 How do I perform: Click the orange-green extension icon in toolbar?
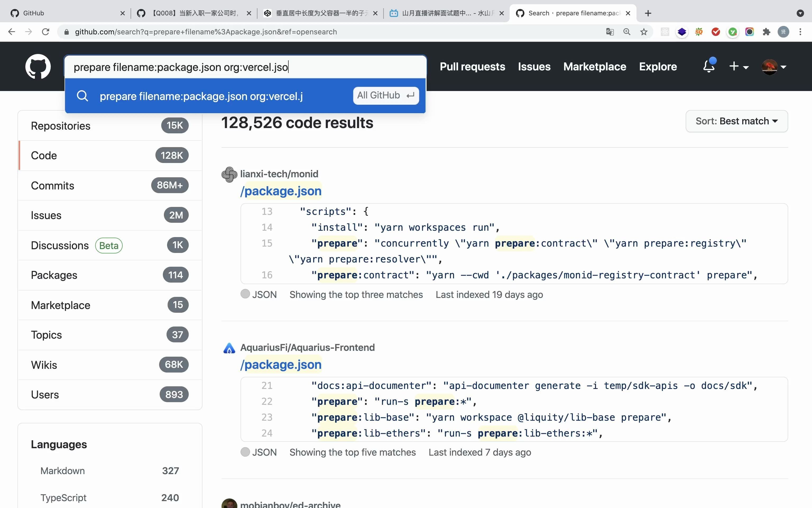click(699, 31)
